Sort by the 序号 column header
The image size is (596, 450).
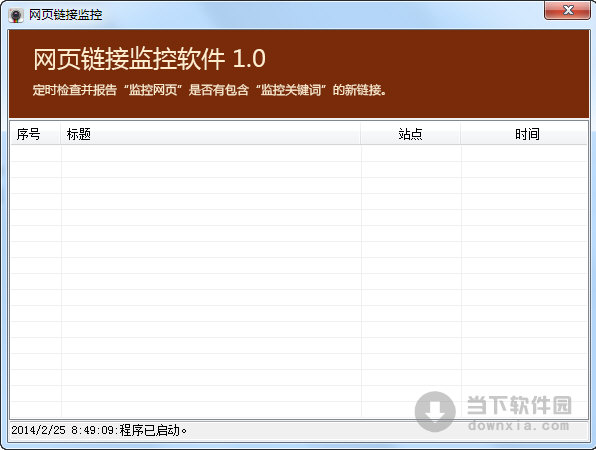tap(35, 134)
